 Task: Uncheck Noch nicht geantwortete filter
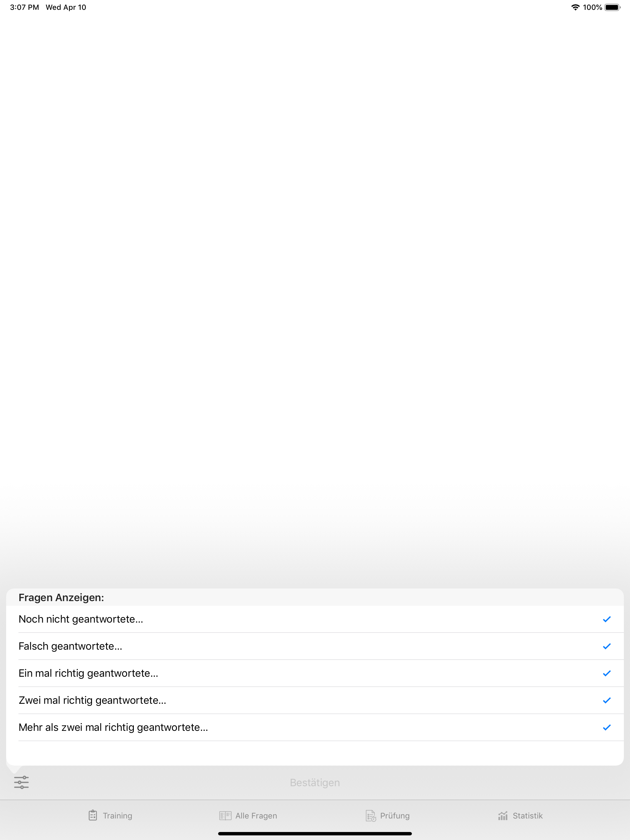tap(607, 619)
